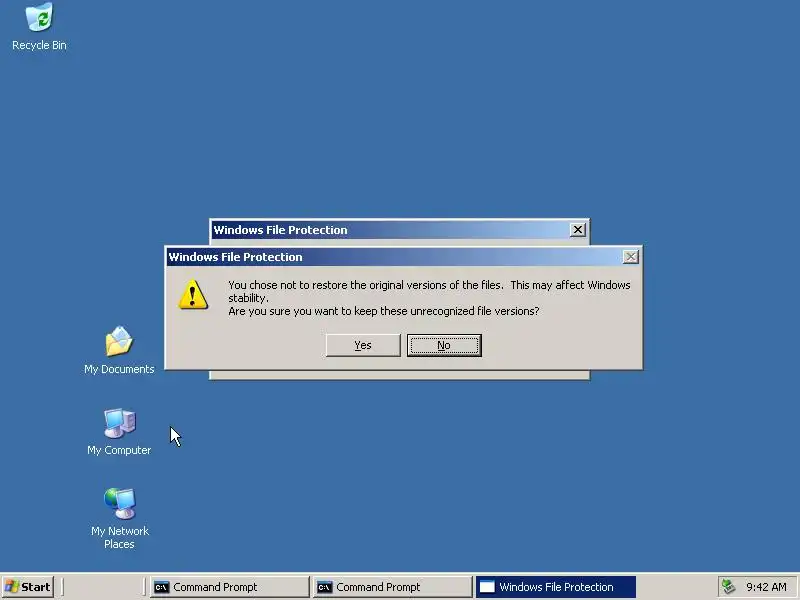Image resolution: width=800 pixels, height=600 pixels.
Task: Click the disabled close button of front dialog
Action: (631, 257)
